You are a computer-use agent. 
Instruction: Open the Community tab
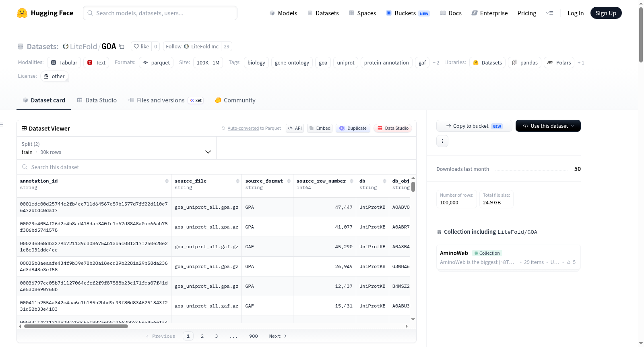235,100
